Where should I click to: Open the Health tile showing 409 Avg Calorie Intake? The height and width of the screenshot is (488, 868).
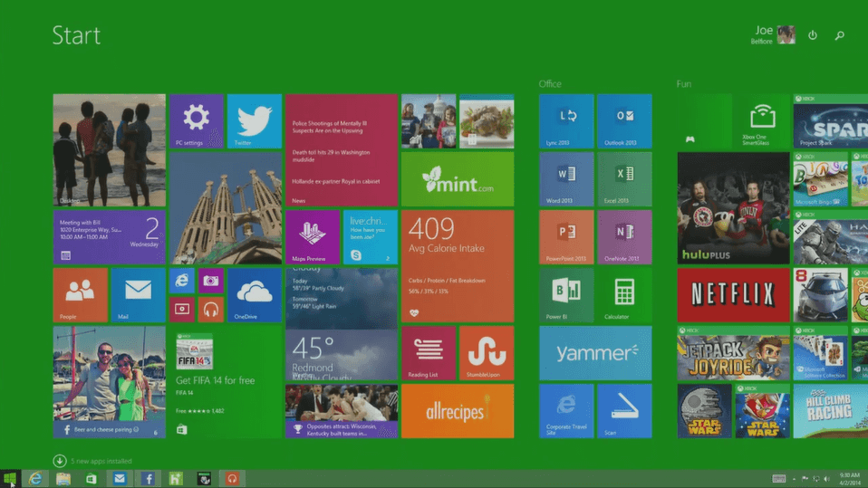coord(458,266)
